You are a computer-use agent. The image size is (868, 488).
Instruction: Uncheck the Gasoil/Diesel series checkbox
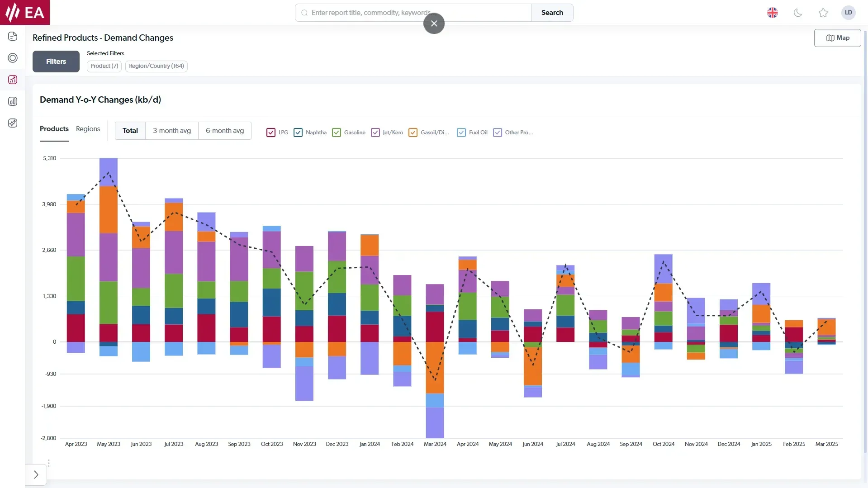pos(413,133)
